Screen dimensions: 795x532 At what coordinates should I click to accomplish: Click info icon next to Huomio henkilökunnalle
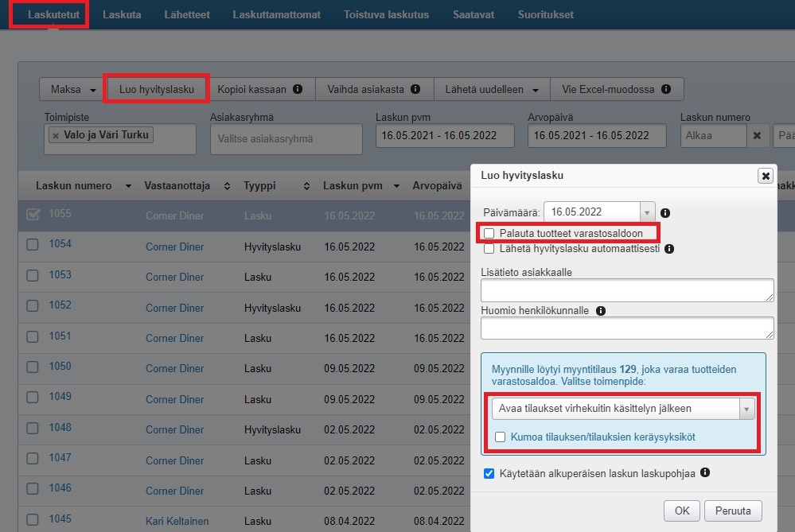tap(600, 311)
